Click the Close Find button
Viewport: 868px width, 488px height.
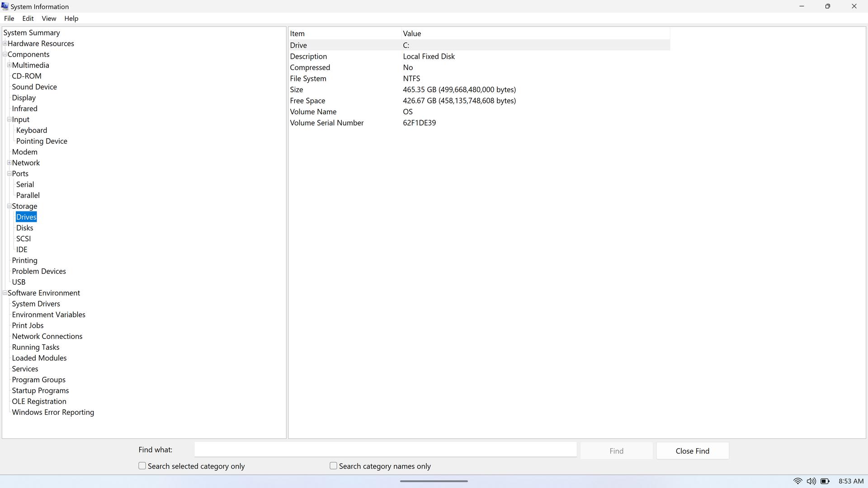pyautogui.click(x=692, y=451)
